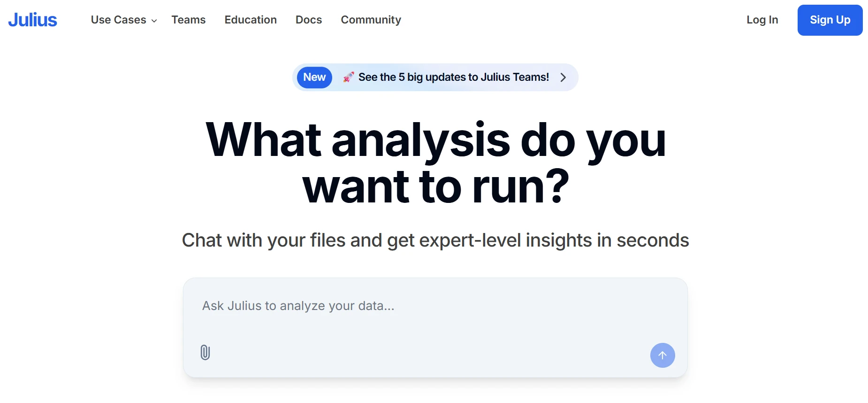Click the rocket emoji in the banner
Screen dimensions: 868x403
click(348, 77)
